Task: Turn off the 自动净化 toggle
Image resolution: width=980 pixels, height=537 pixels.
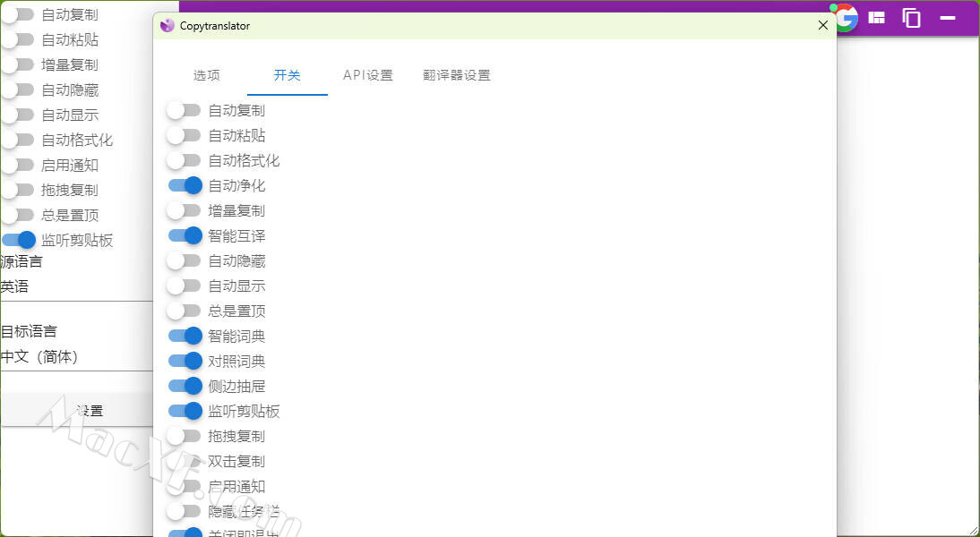Action: coord(185,186)
